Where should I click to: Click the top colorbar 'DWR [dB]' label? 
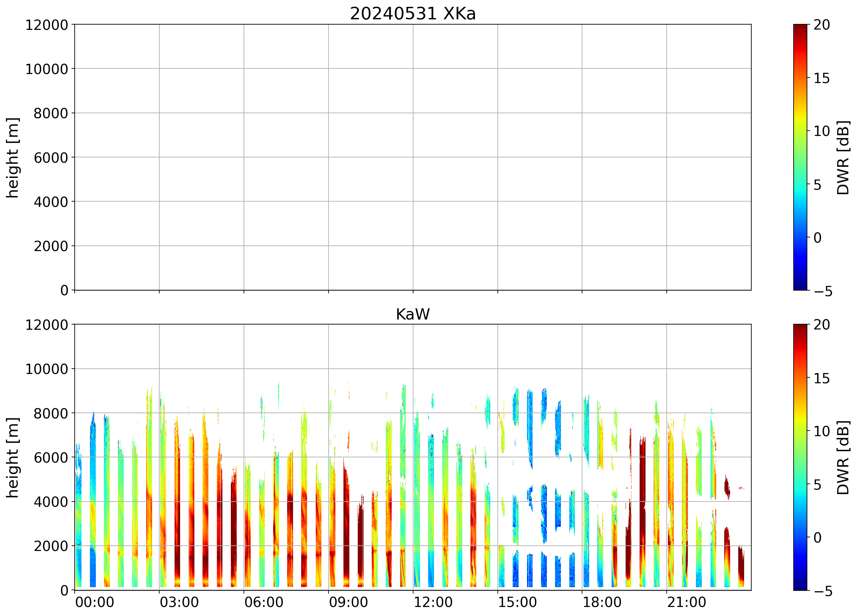coord(843,158)
